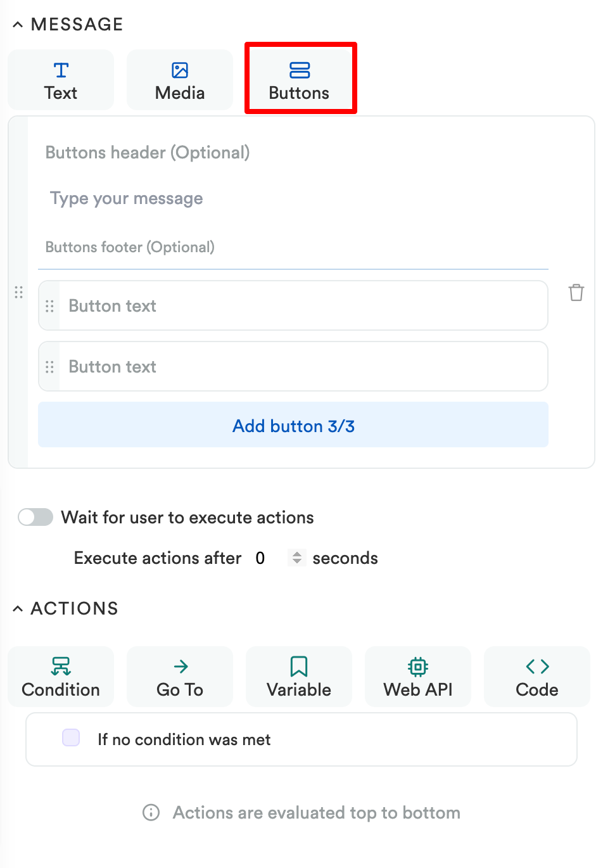Focus the Buttons header (Optional) field
Screen dimensions: 603x868
pyautogui.click(x=293, y=153)
